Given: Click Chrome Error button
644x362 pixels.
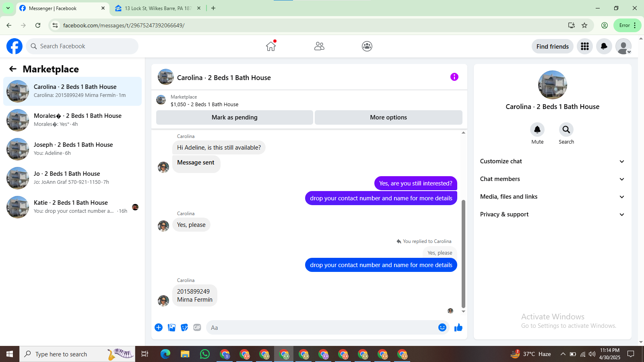Looking at the screenshot, I should (x=627, y=25).
